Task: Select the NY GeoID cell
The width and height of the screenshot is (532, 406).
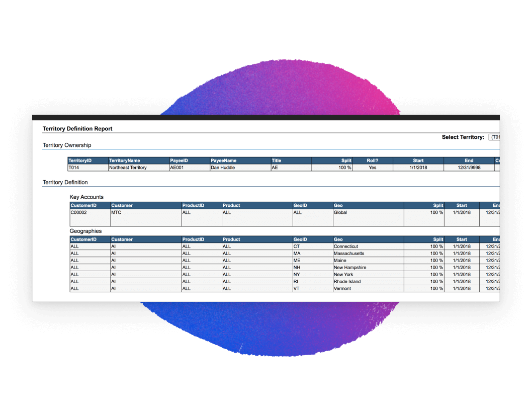Action: coord(313,275)
